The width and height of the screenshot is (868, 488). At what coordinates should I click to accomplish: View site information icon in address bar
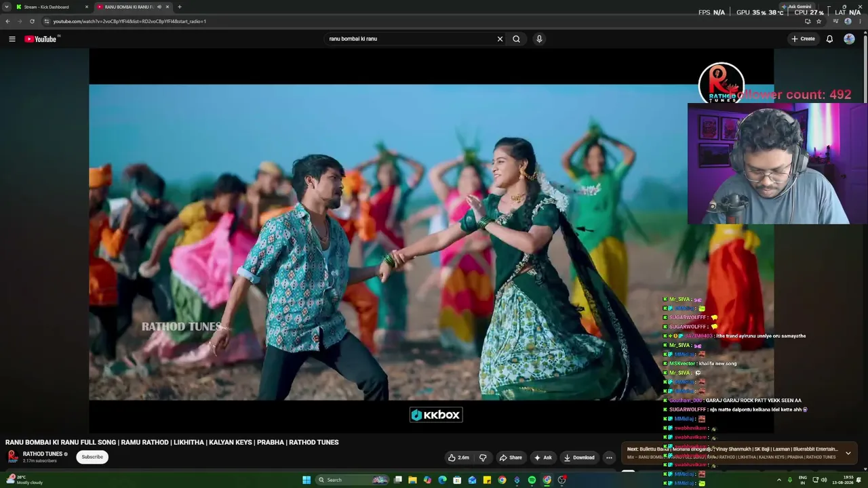click(46, 21)
